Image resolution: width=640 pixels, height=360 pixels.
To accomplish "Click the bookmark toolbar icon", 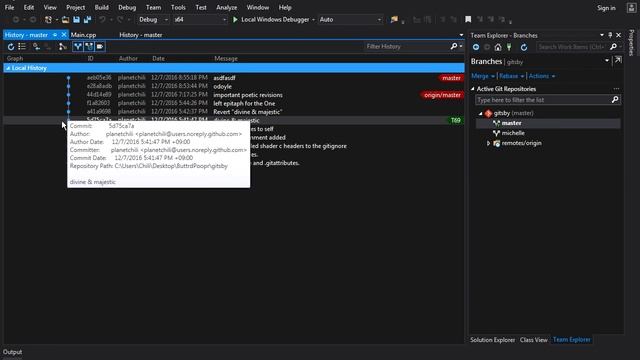I will (x=468, y=20).
